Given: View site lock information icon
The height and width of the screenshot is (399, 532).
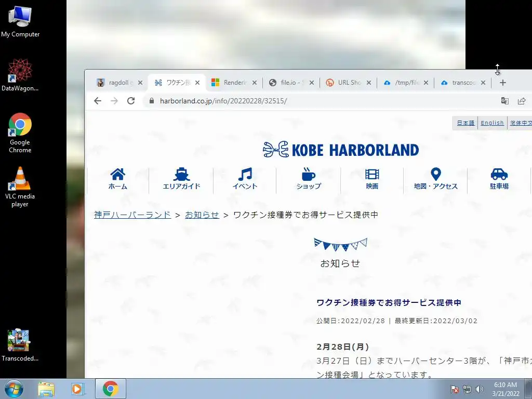Looking at the screenshot, I should [x=152, y=101].
